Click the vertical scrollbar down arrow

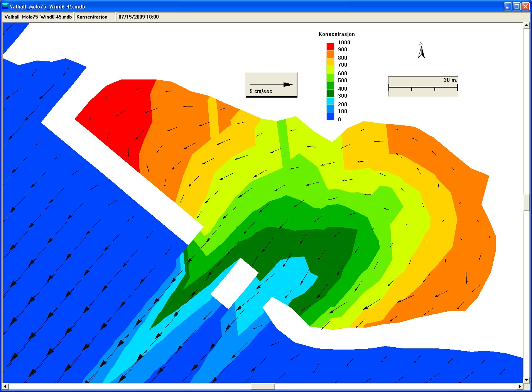coord(526,380)
